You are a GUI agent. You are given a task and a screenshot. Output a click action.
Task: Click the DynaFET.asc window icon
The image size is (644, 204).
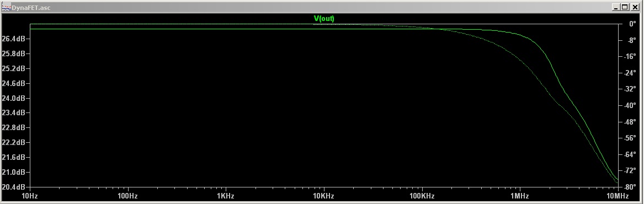6,7
